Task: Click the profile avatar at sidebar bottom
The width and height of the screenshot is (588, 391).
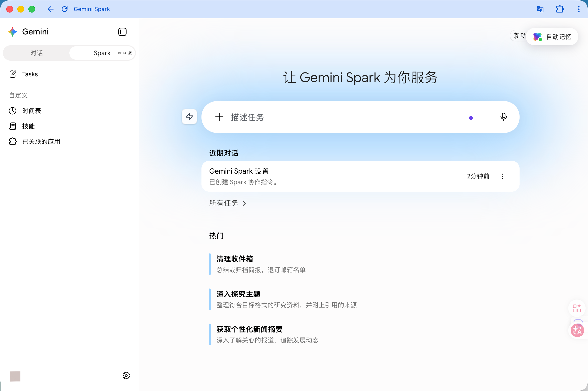Action: tap(15, 376)
